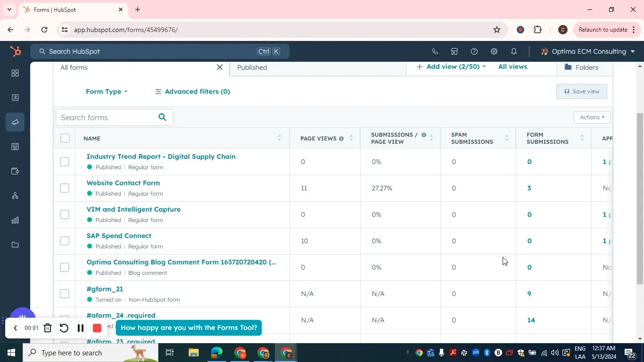The width and height of the screenshot is (644, 362).
Task: Open the HubSpot Marketplace icon
Action: tap(454, 51)
